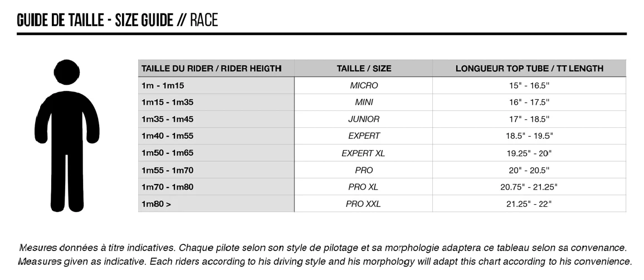644x280 pixels.
Task: Select the "Taille du rider / Rider Heigth" column header
Action: [212, 69]
